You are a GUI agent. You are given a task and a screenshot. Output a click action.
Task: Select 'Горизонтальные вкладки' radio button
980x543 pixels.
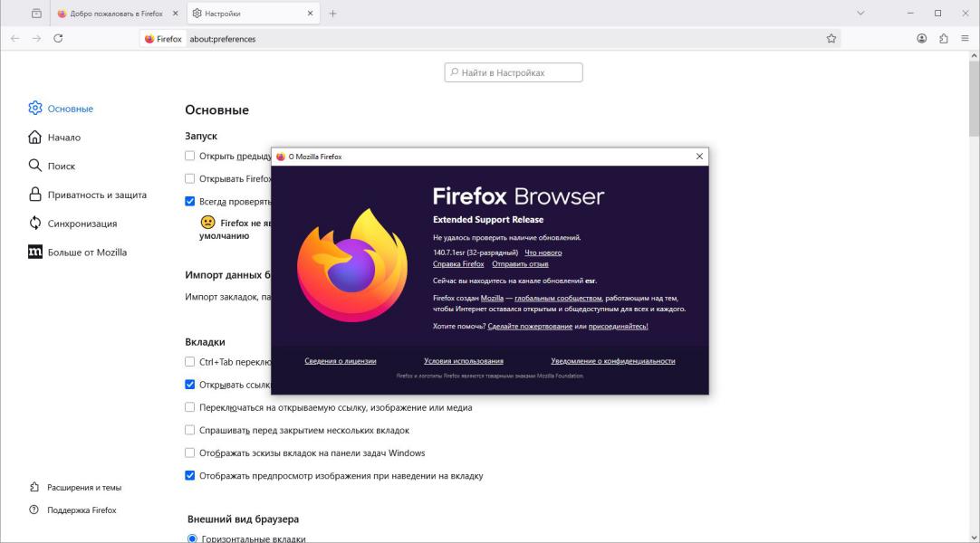coord(192,539)
